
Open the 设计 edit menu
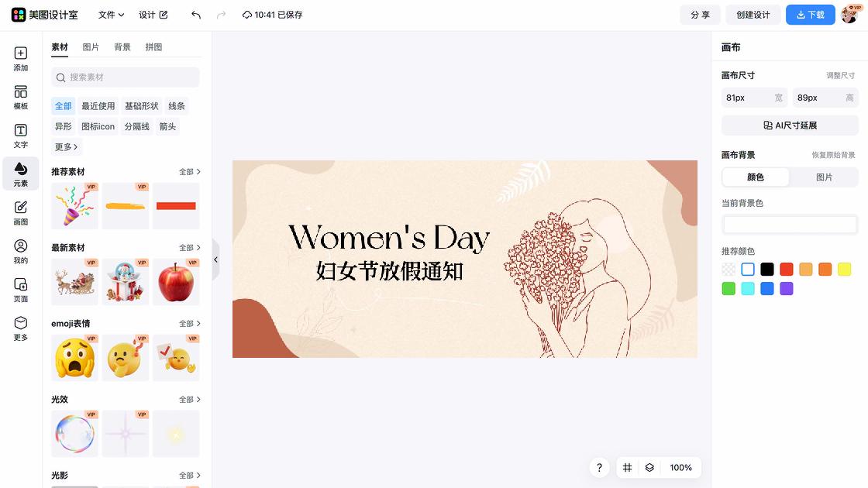pos(153,15)
